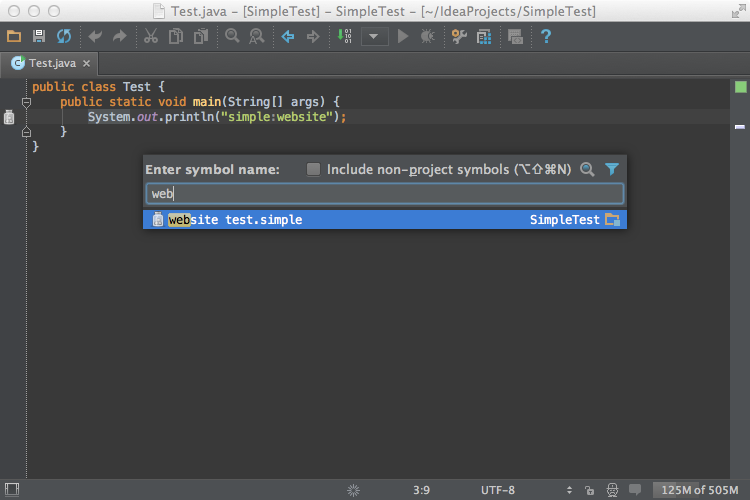
Task: Enable Include non-project symbols checkbox
Action: (314, 170)
